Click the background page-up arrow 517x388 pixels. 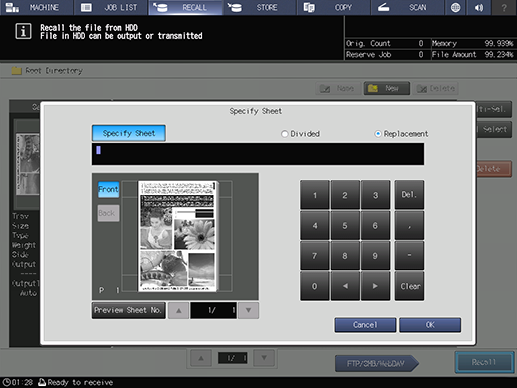click(201, 358)
